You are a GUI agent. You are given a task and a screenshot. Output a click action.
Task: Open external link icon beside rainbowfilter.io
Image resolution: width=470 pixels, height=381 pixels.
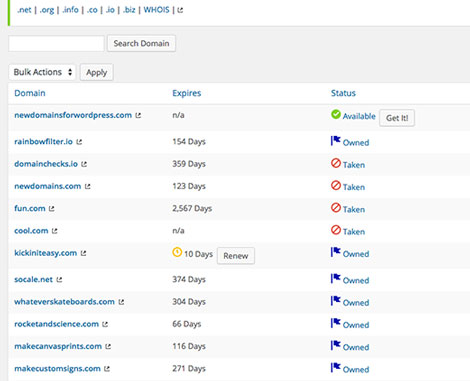[79, 142]
